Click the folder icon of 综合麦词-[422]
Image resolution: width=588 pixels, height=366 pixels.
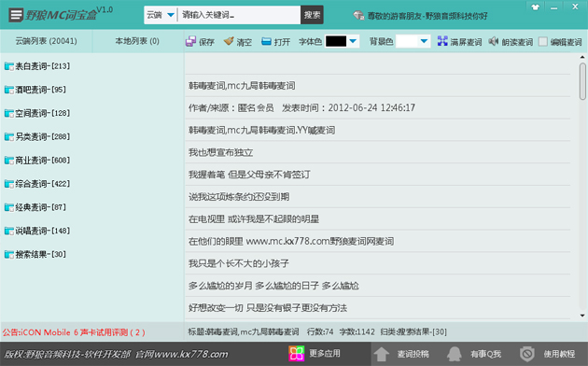(9, 184)
